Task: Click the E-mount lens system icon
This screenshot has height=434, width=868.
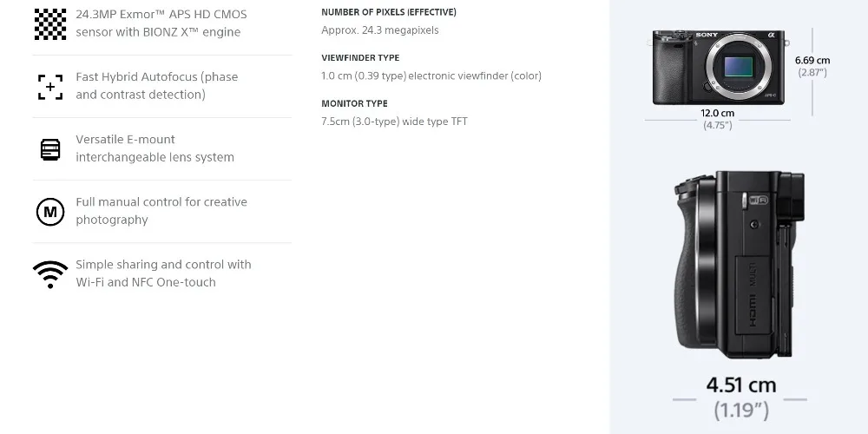Action: click(x=50, y=149)
